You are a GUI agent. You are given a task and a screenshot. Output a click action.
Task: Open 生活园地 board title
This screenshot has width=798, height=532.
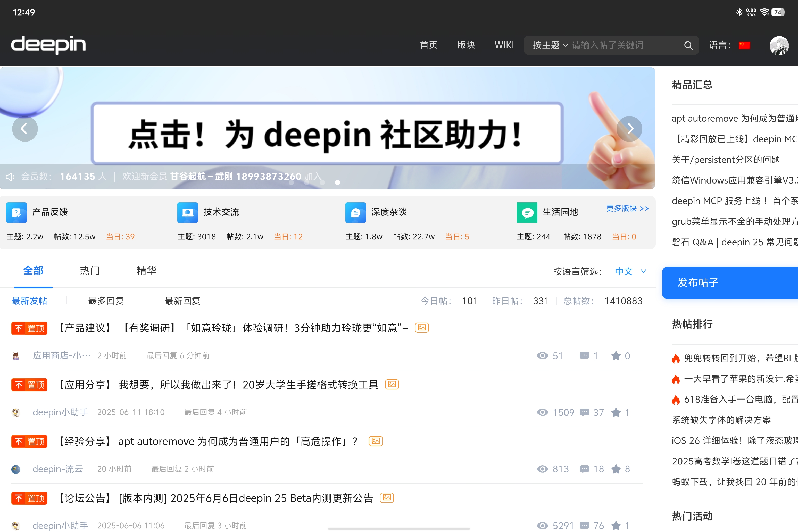coord(561,212)
